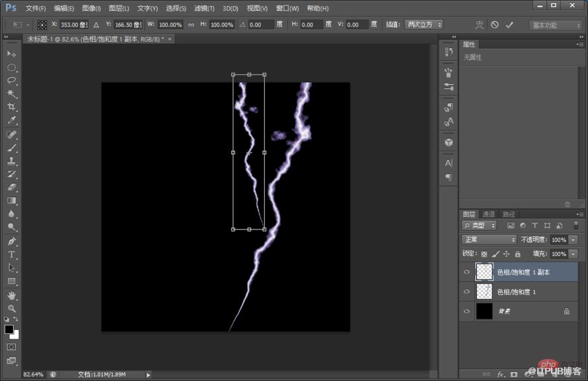588x381 pixels.
Task: Toggle maintain aspect ratio link
Action: pyautogui.click(x=191, y=24)
